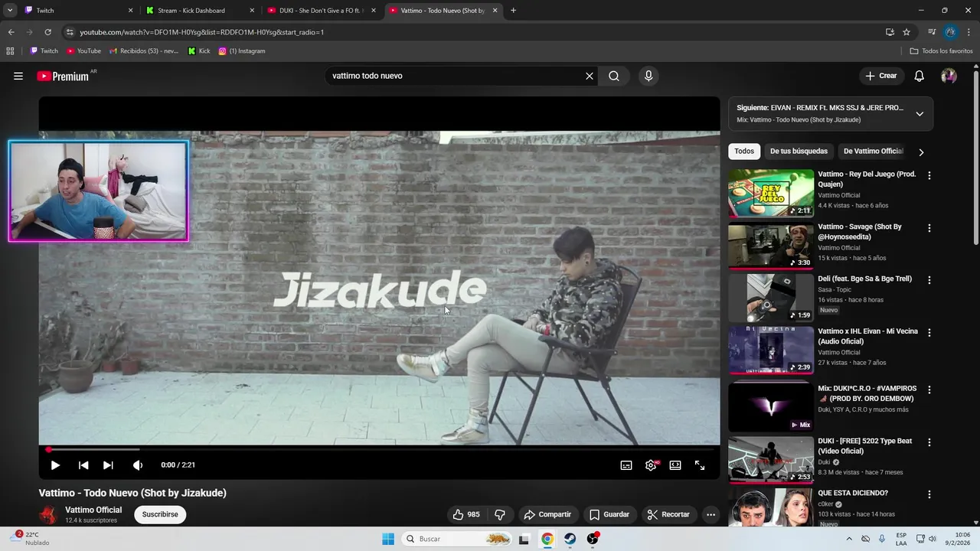980x551 pixels.
Task: Run search with magnifier button
Action: coord(614,76)
